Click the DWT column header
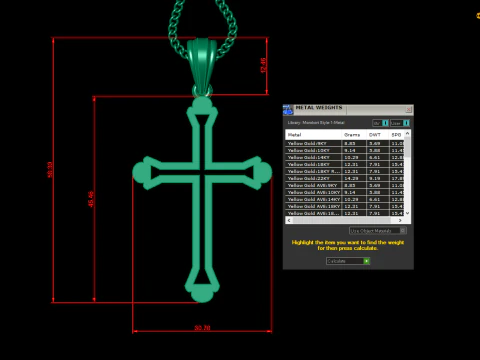 tap(377, 135)
